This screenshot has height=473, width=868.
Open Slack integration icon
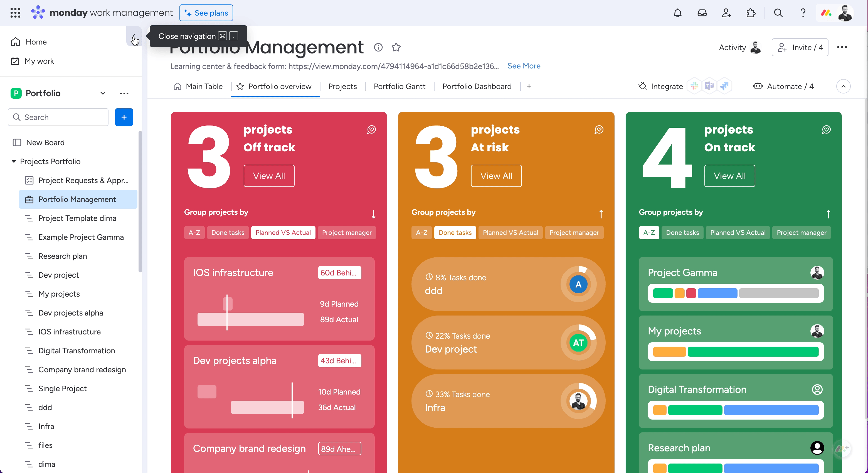pos(694,86)
